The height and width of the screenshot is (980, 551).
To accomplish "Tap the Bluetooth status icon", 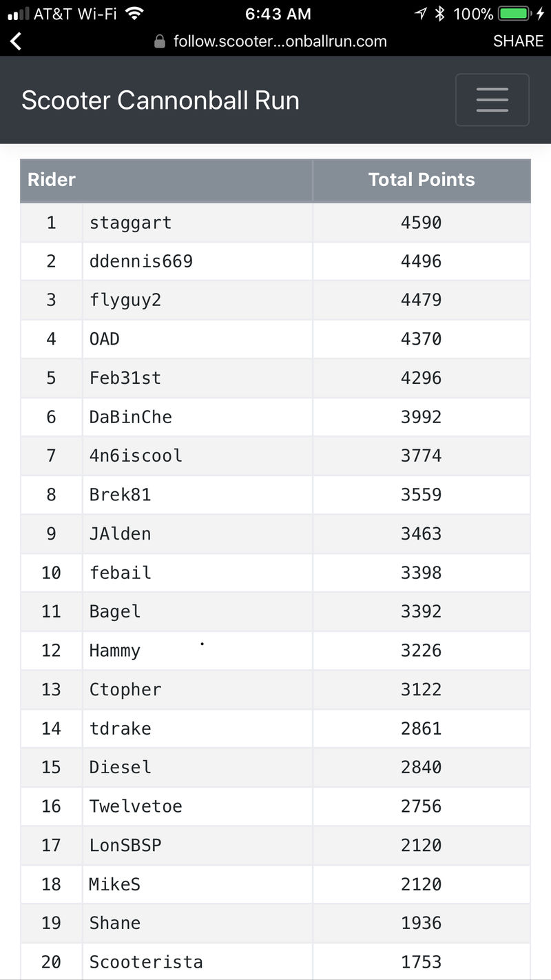I will point(441,14).
